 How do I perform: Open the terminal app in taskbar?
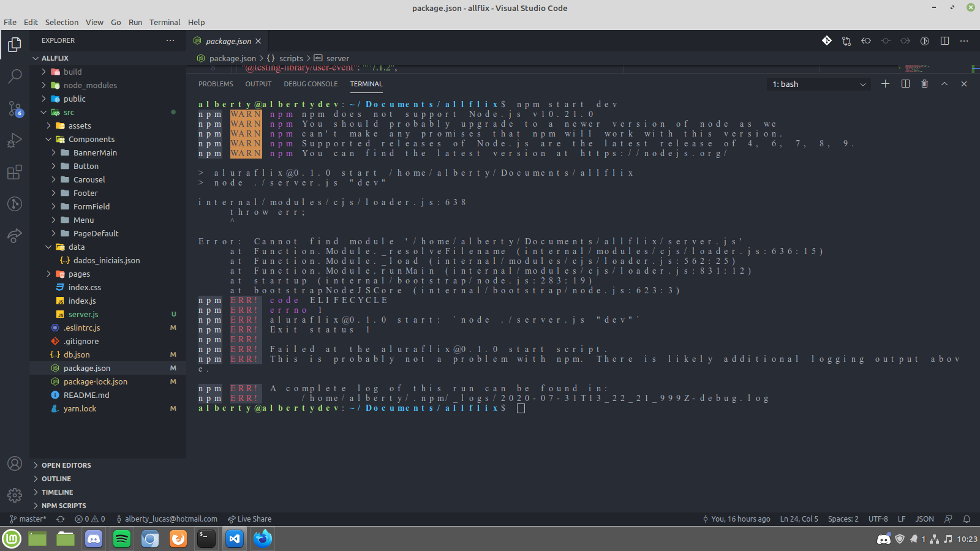tap(206, 539)
